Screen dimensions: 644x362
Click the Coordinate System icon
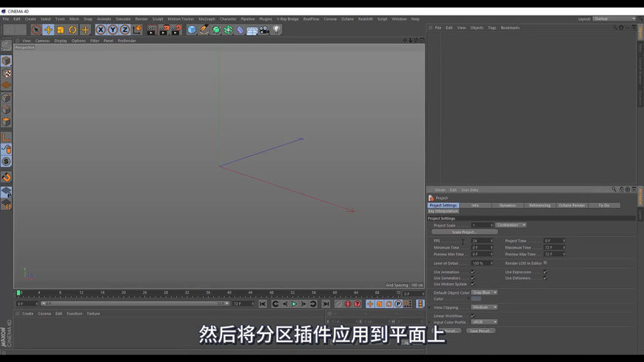click(137, 30)
